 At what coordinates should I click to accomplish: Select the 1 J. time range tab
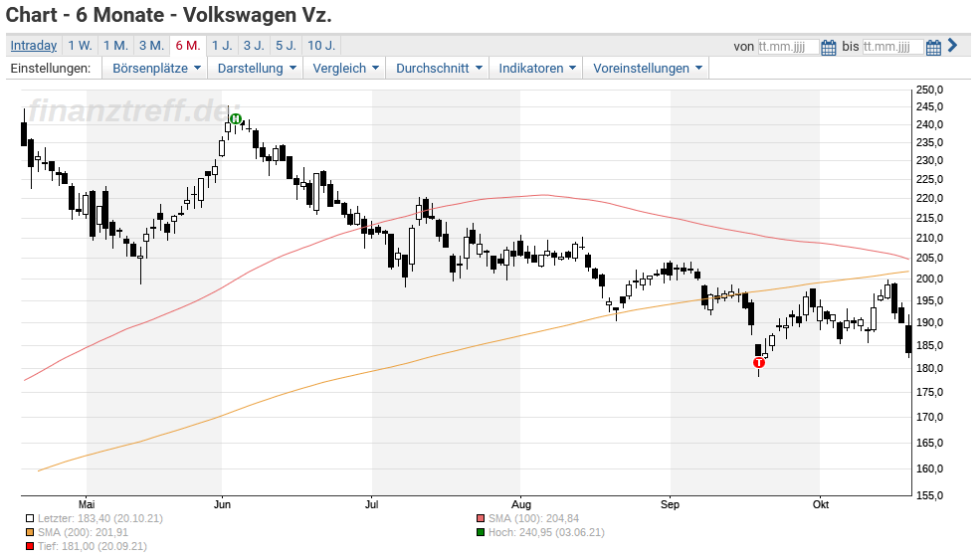(222, 46)
